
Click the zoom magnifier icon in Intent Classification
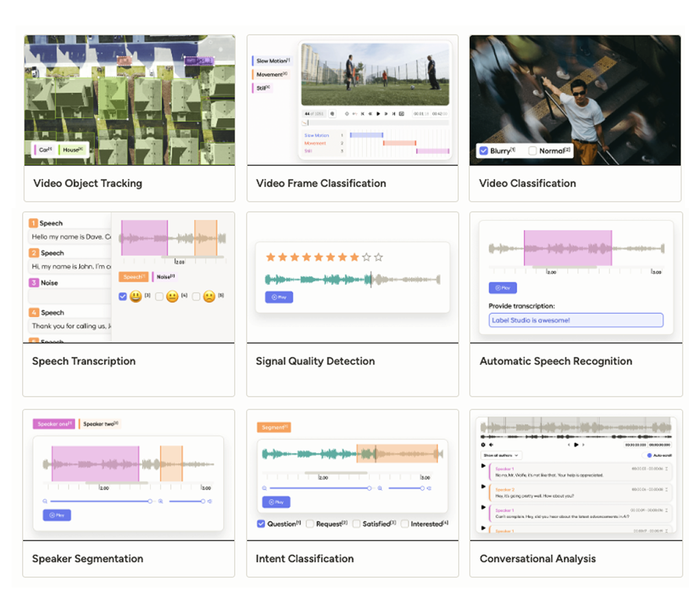pyautogui.click(x=264, y=488)
